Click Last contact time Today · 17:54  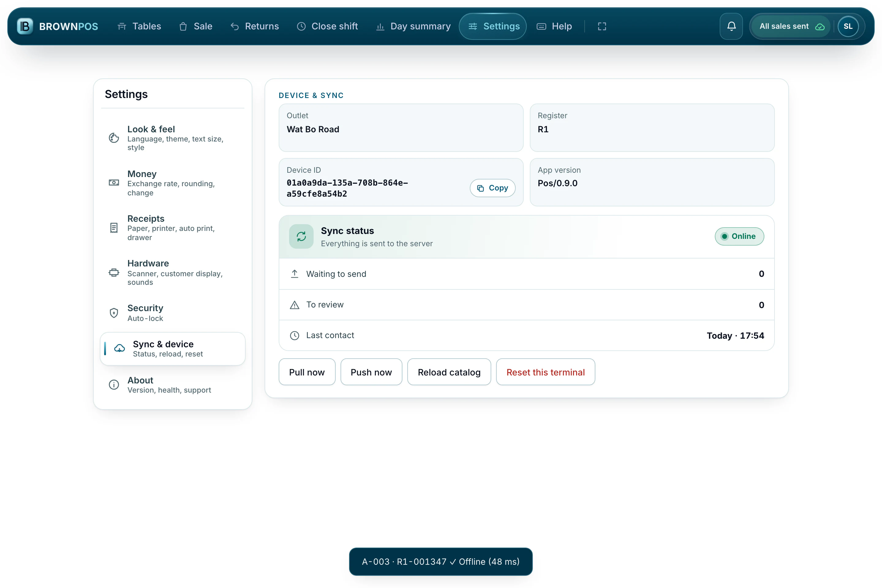[735, 336]
